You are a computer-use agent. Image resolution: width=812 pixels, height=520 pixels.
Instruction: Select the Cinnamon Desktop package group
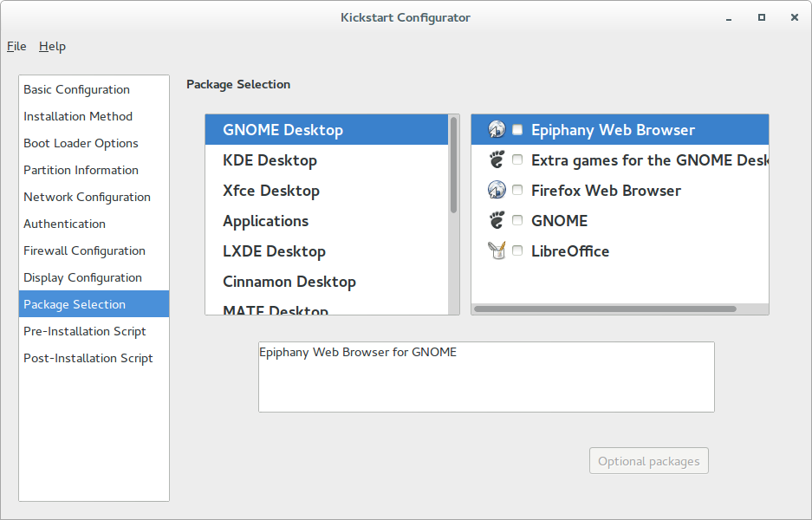click(x=289, y=281)
